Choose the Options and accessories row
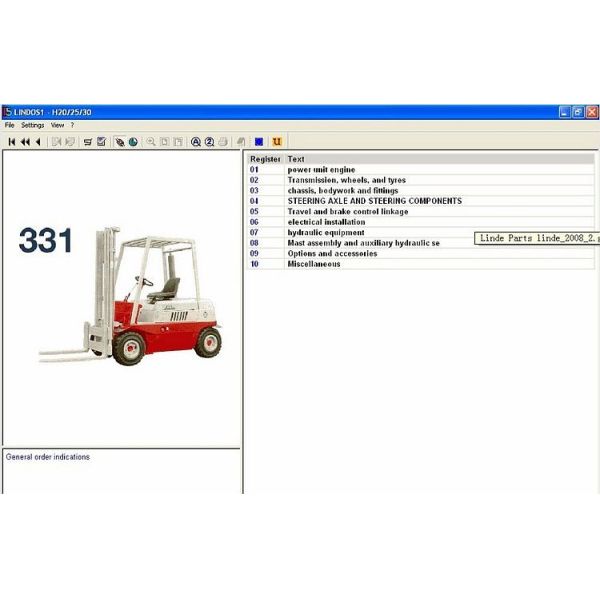 pos(332,253)
